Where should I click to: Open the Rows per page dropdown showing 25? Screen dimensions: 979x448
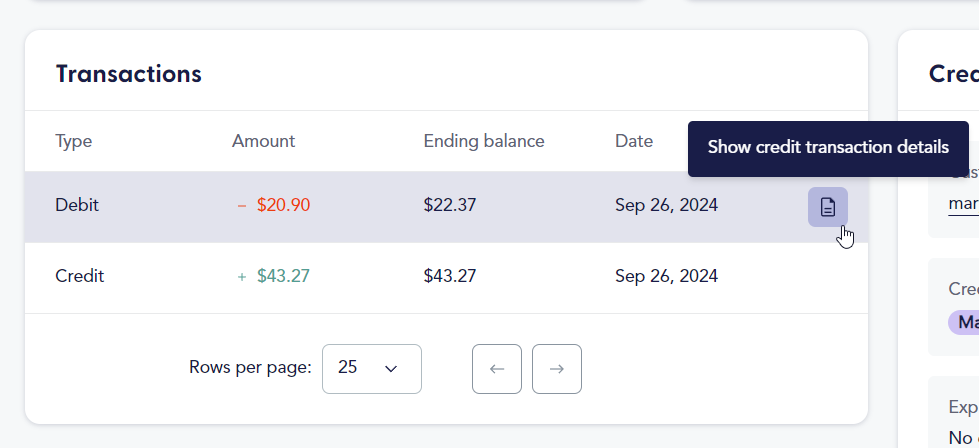pos(371,369)
